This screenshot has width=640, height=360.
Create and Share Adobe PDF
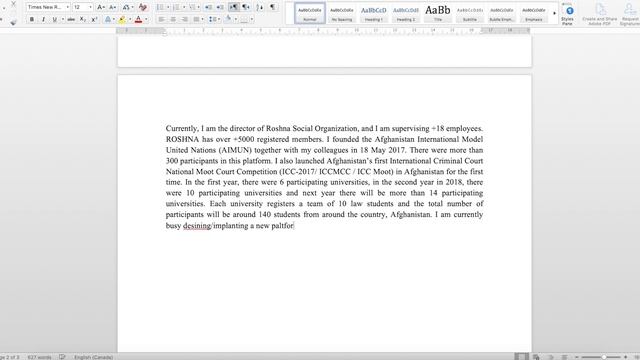click(x=600, y=14)
